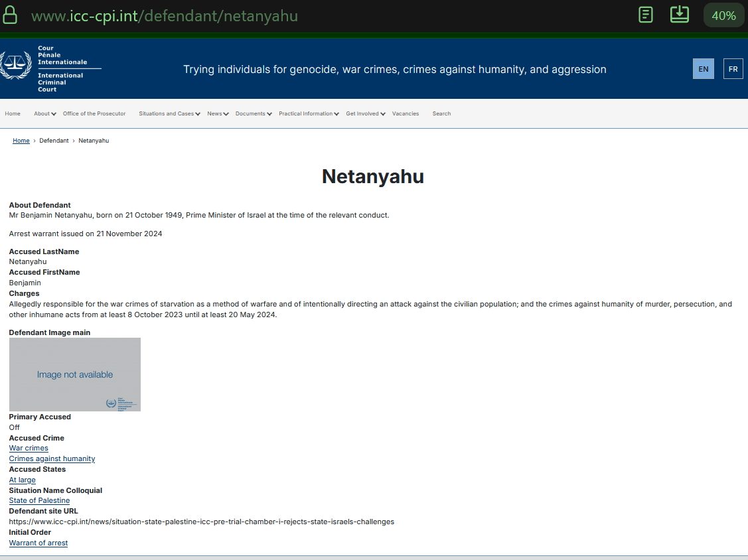Switch the site language to FR
This screenshot has width=748, height=560.
[733, 68]
